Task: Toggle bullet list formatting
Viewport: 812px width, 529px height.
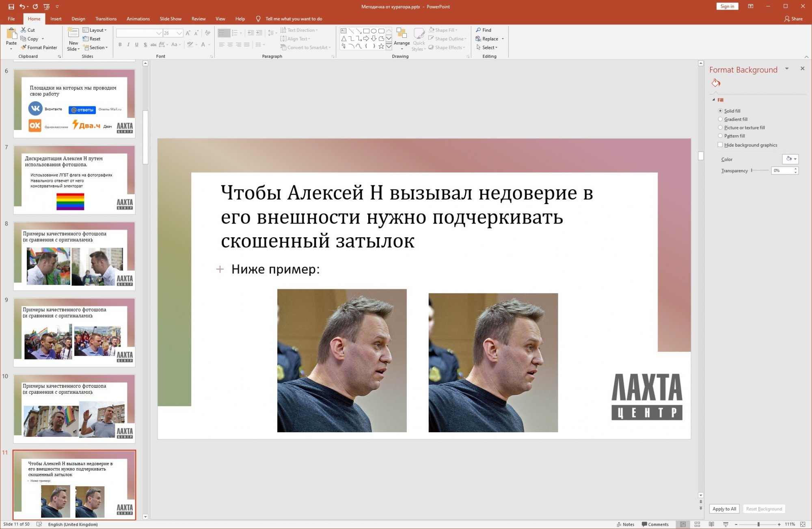Action: [x=222, y=33]
